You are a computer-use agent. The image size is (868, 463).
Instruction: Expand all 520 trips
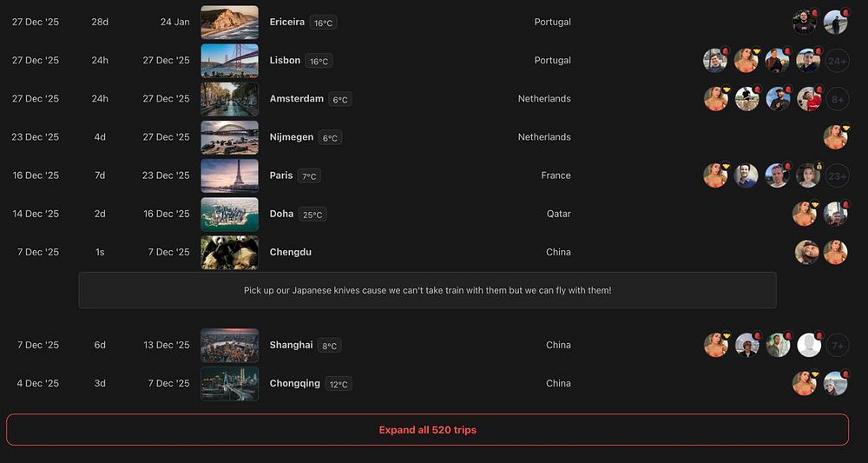tap(427, 430)
